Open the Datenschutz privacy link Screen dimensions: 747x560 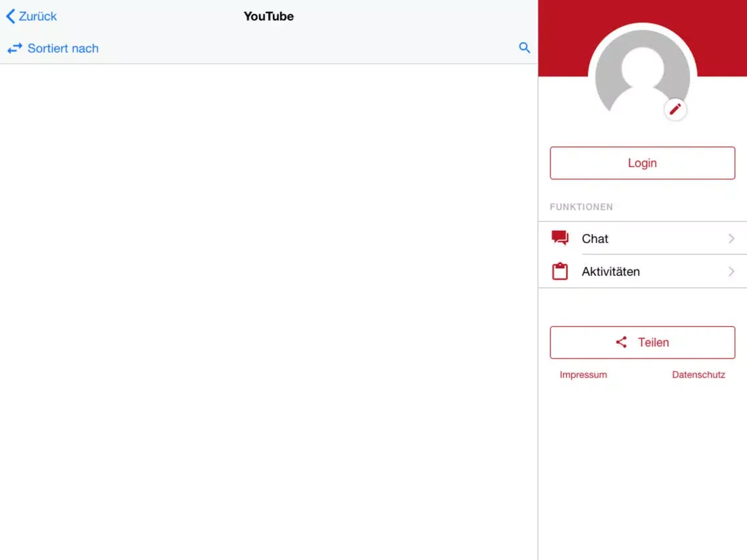click(x=698, y=374)
